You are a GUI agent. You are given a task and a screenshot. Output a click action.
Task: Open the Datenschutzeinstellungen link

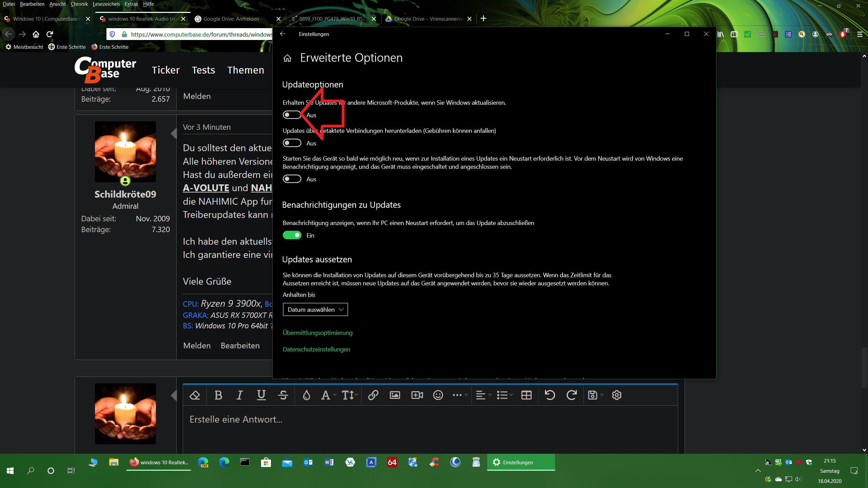point(316,349)
